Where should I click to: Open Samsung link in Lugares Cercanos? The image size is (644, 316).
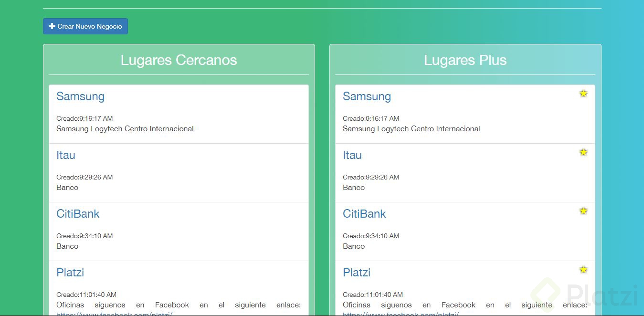[80, 96]
